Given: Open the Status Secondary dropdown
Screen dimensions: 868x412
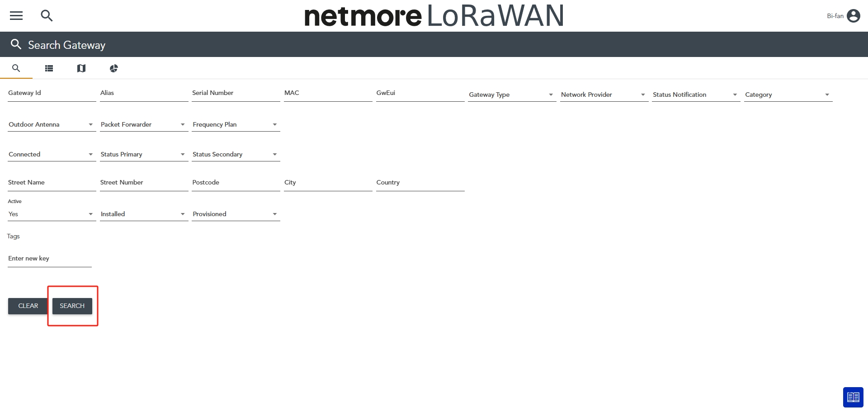Looking at the screenshot, I should pyautogui.click(x=236, y=154).
